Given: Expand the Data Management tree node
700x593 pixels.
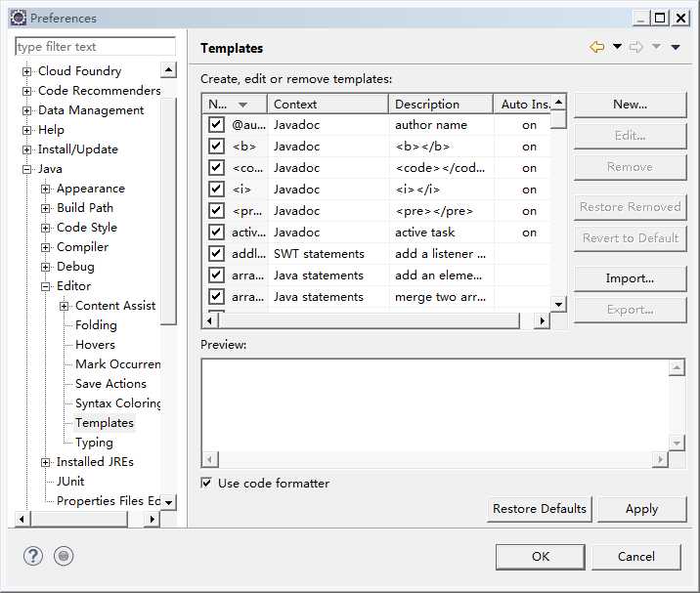Looking at the screenshot, I should (x=26, y=110).
